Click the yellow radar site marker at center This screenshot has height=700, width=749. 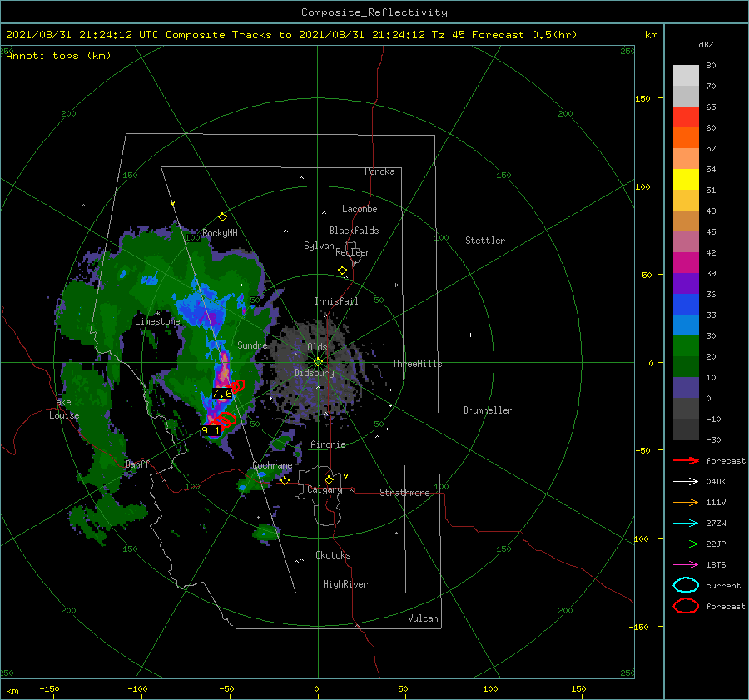point(318,362)
